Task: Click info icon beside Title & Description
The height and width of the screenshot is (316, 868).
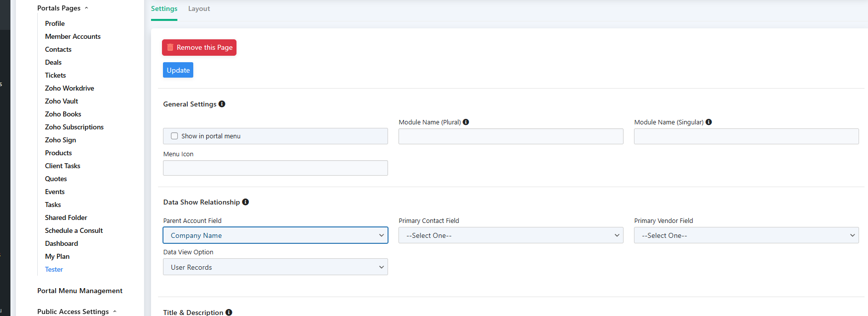Action: click(x=229, y=312)
